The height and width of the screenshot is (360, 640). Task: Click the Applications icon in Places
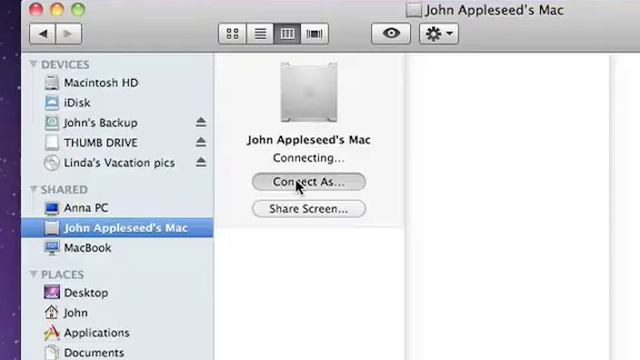(x=52, y=333)
